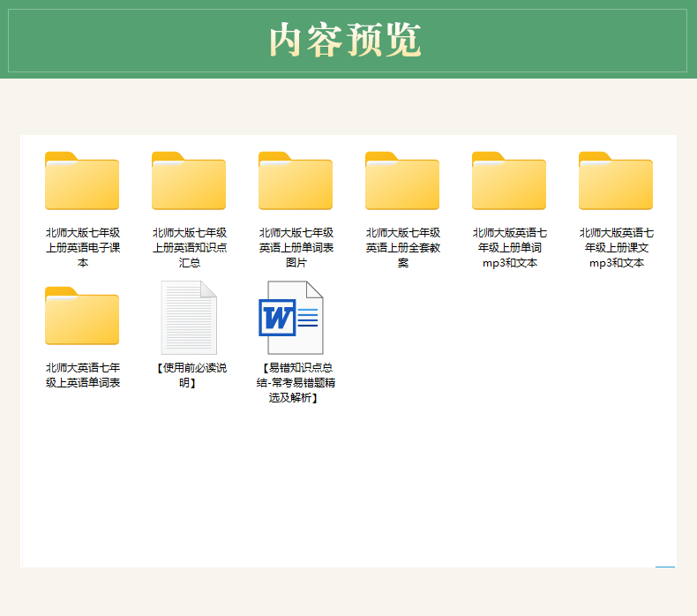Click the label 北师大版七年级上册英语知识点汇总
Screen dimensions: 697x616
click(x=190, y=248)
